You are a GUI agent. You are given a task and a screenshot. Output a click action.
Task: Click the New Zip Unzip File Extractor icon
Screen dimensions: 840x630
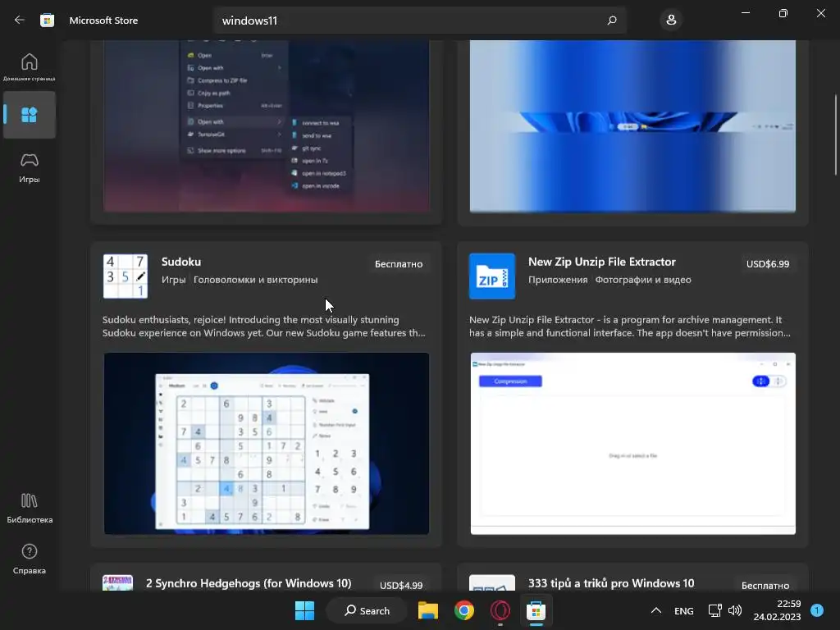tap(492, 276)
